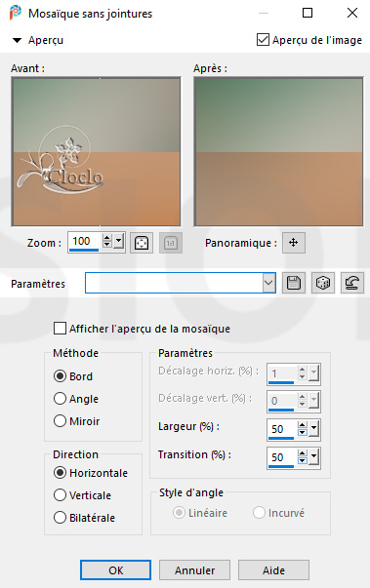Click the Annuler button

pos(194,570)
